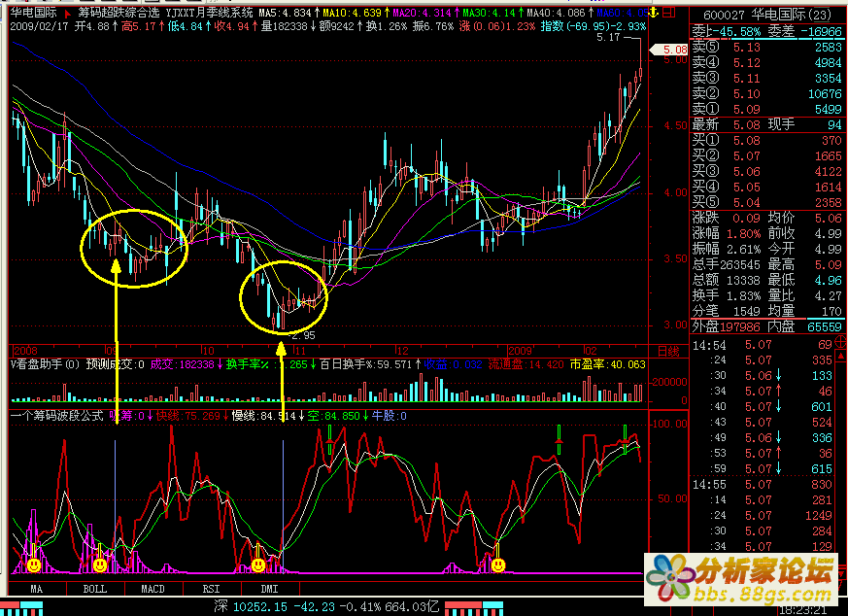Click the 卖③ 5.11 ask row
The image size is (848, 616).
click(x=767, y=79)
